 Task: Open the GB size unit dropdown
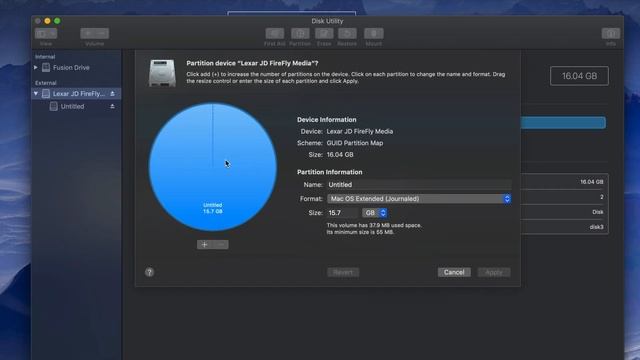click(374, 213)
